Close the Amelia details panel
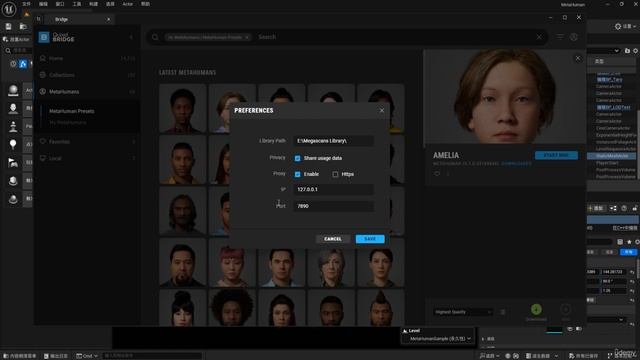The height and width of the screenshot is (360, 640). 578,58
